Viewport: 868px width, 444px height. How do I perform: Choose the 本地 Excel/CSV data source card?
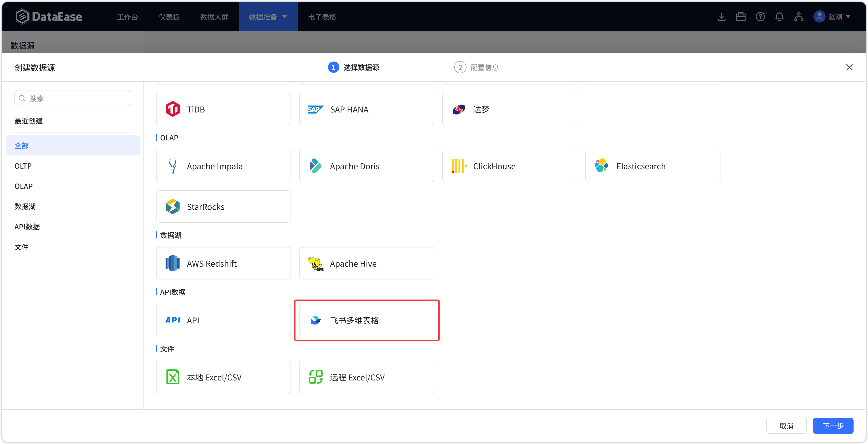tap(223, 377)
